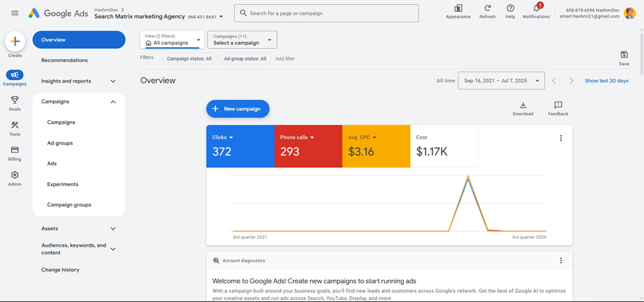
Task: Click the red Phone calls 293 tile
Action: tap(308, 146)
